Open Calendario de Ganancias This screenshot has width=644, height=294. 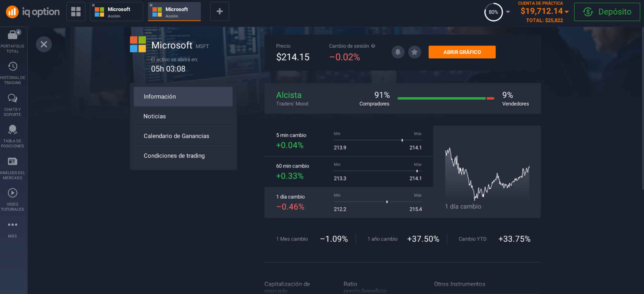pos(183,136)
